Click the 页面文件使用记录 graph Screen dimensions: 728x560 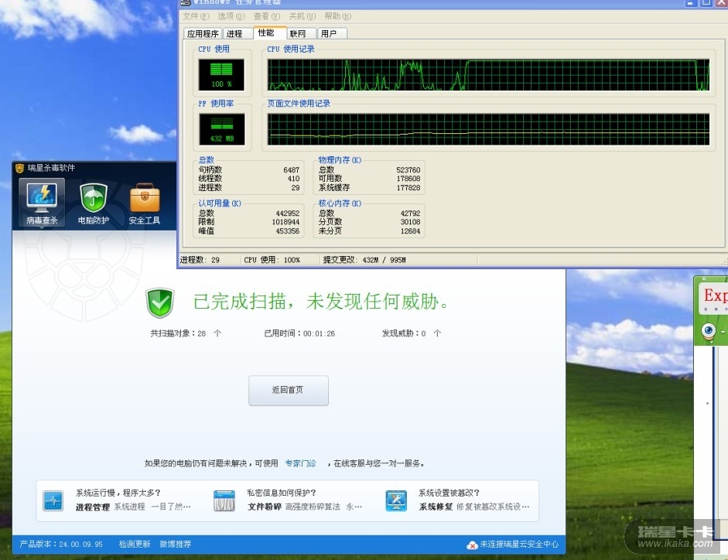[x=488, y=129]
